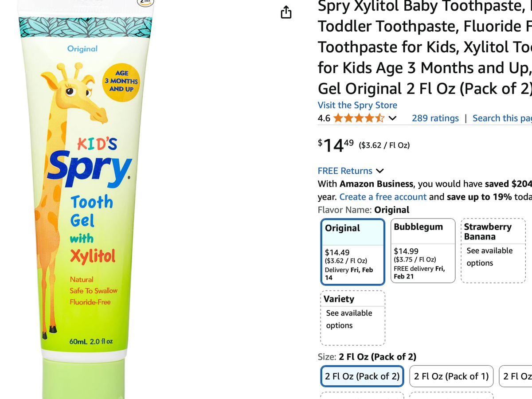Select 2 Fl Oz (Pack of 2) size
This screenshot has width=532, height=399.
(x=362, y=376)
